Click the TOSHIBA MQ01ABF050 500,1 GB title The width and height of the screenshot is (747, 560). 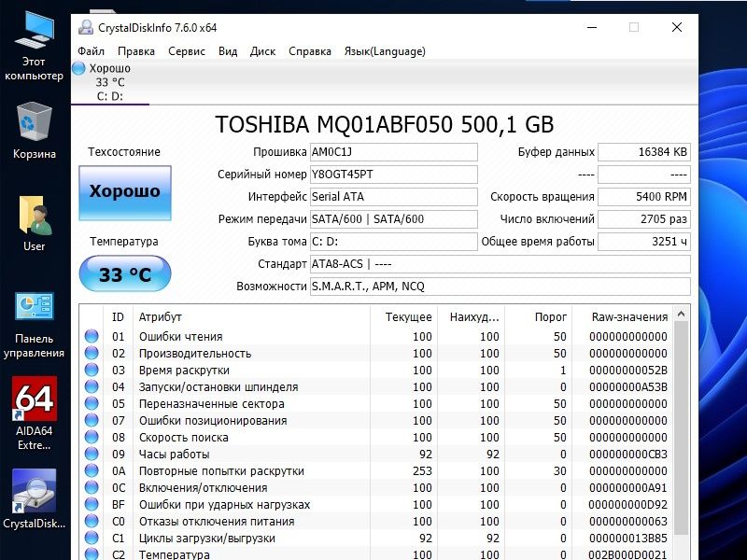pos(385,125)
